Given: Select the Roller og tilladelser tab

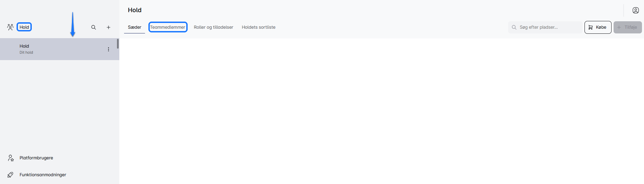Looking at the screenshot, I should tap(213, 27).
